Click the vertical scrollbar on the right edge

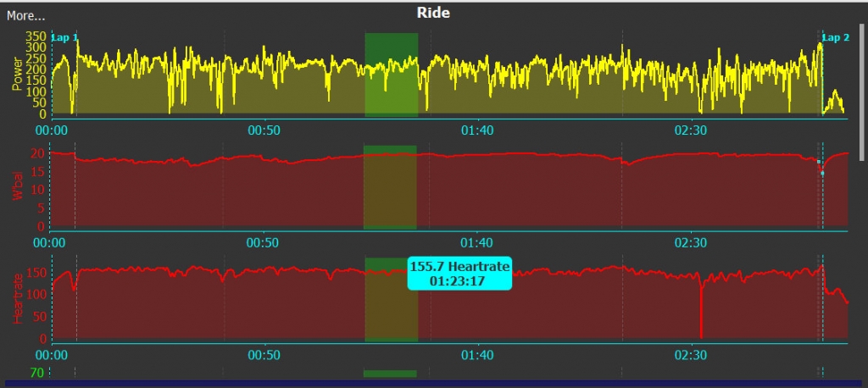863,76
